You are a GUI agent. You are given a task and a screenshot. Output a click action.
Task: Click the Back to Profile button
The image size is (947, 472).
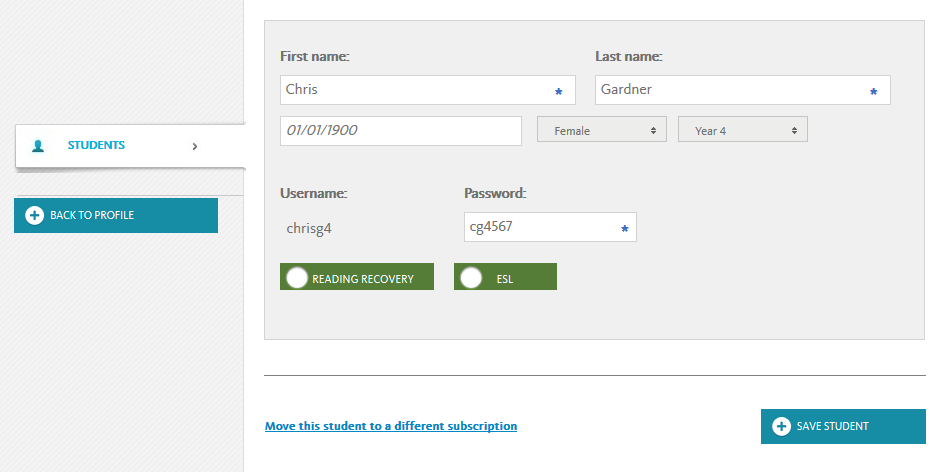[x=116, y=215]
